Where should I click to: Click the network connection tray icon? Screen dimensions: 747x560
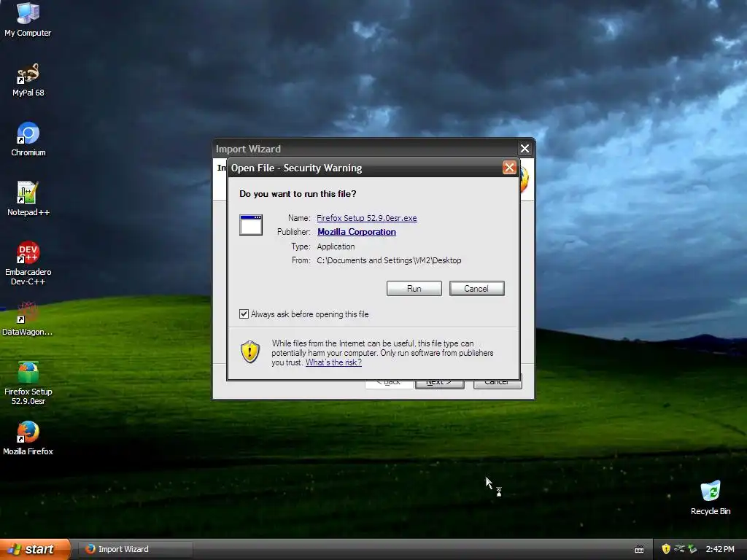(x=679, y=549)
